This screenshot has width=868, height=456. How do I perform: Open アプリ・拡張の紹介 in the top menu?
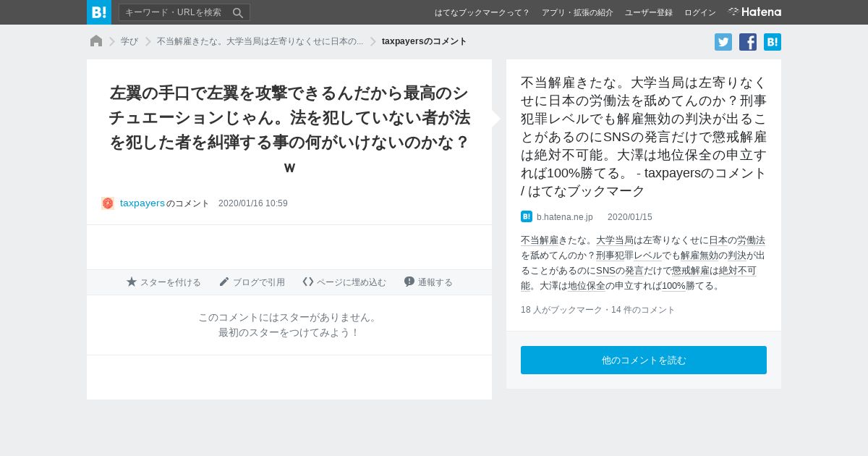[577, 12]
